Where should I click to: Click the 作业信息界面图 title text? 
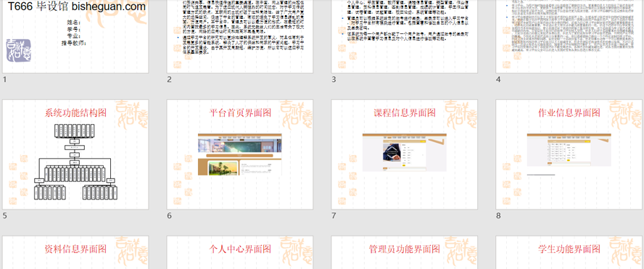point(569,112)
